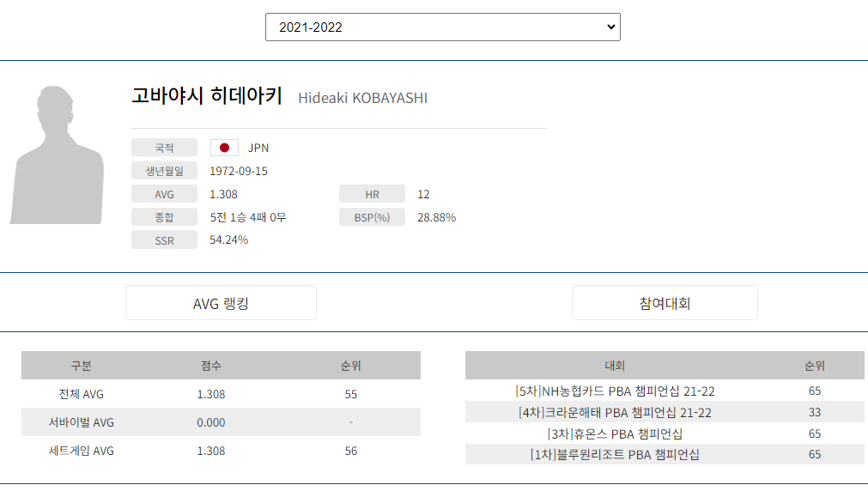The width and height of the screenshot is (868, 491).
Task: Click the 0.000 서바이벌 score
Action: [211, 422]
